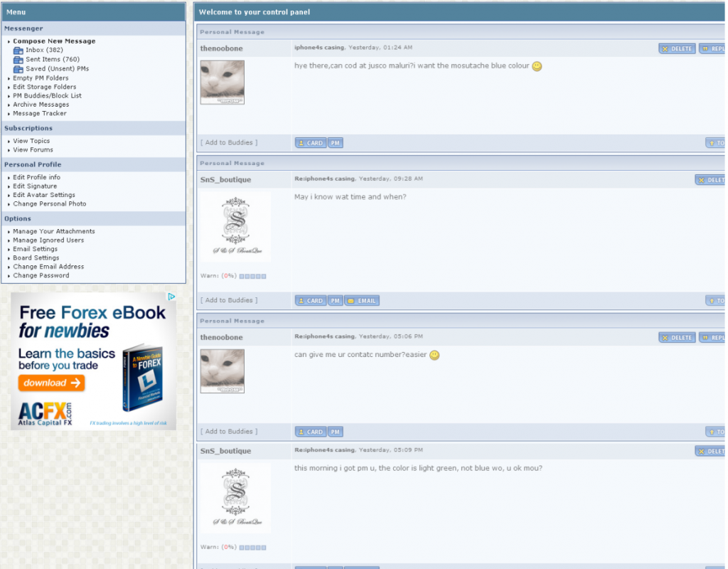
Task: Click Compose New Message link
Action: pyautogui.click(x=54, y=41)
